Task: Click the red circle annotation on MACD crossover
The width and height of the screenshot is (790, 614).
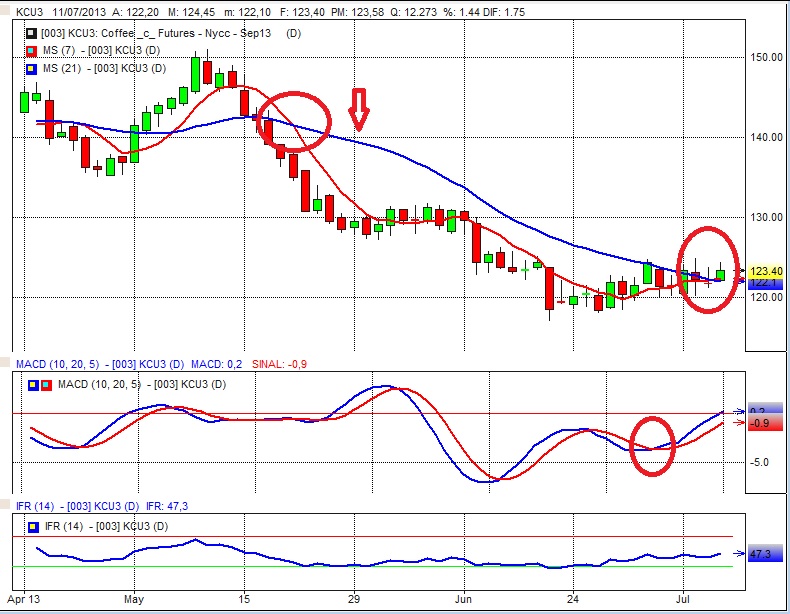Action: tap(654, 445)
